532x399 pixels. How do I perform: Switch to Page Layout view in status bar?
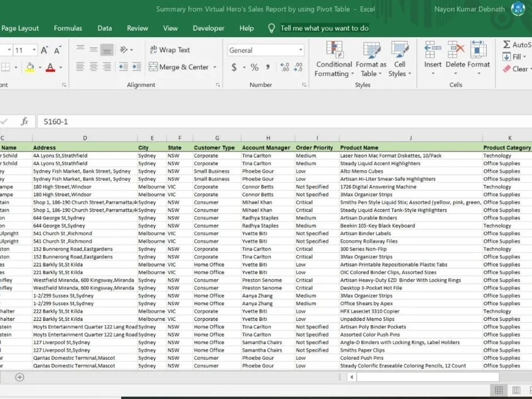[x=517, y=390]
